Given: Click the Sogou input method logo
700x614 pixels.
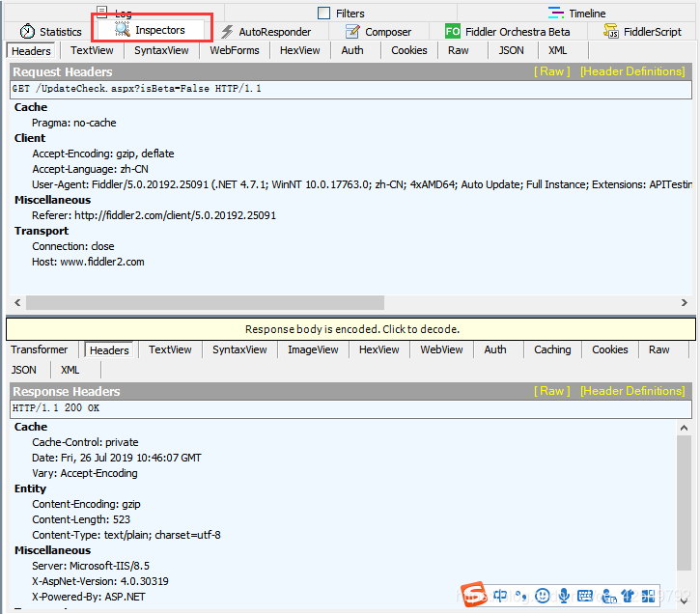Looking at the screenshot, I should pyautogui.click(x=474, y=595).
